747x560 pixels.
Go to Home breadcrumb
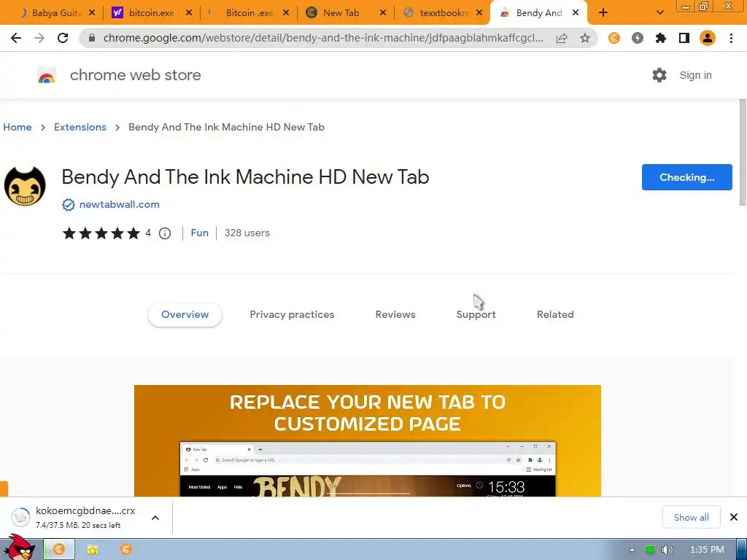click(x=18, y=127)
